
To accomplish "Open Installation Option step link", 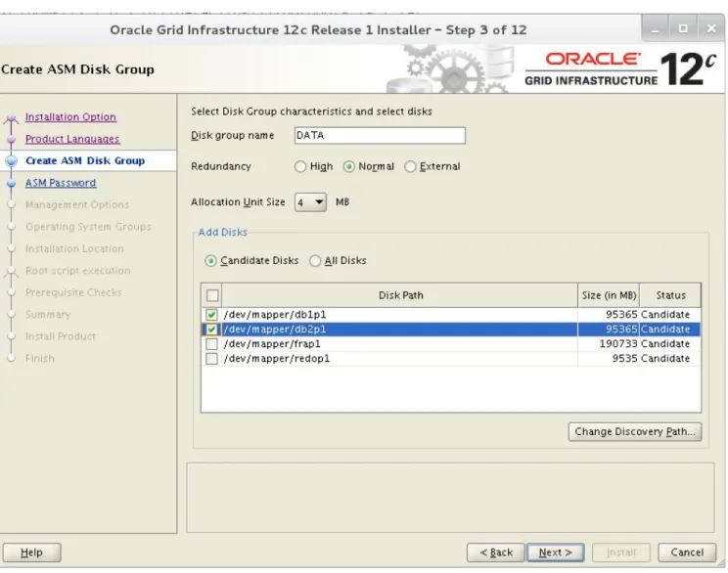I will [70, 117].
